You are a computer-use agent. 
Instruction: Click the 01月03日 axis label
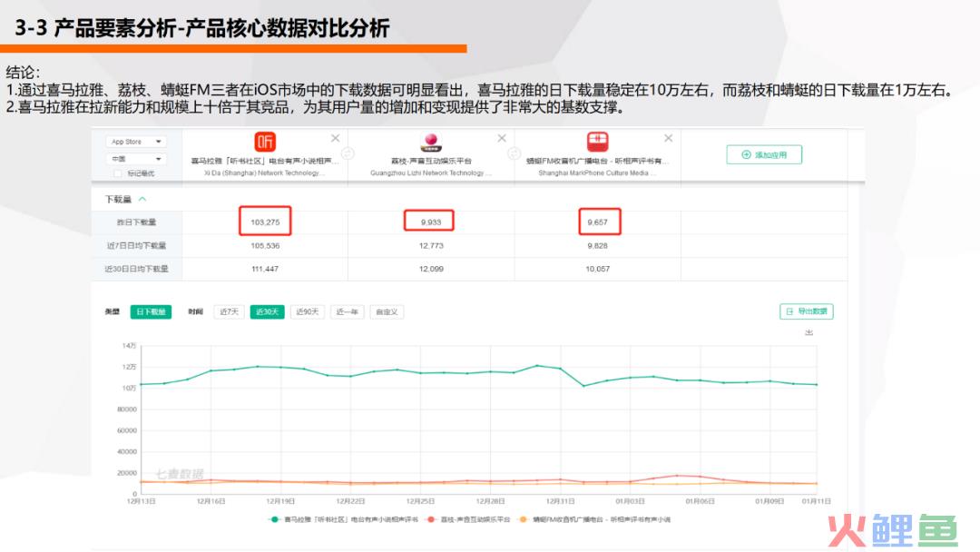(x=630, y=501)
